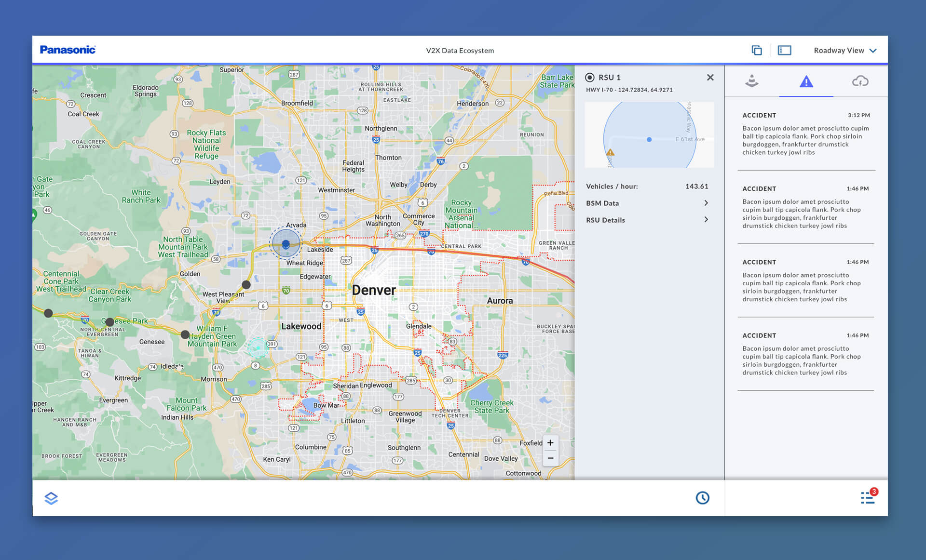Click the selected blue RSU marker near Arvada
The image size is (926, 560).
pyautogui.click(x=286, y=244)
